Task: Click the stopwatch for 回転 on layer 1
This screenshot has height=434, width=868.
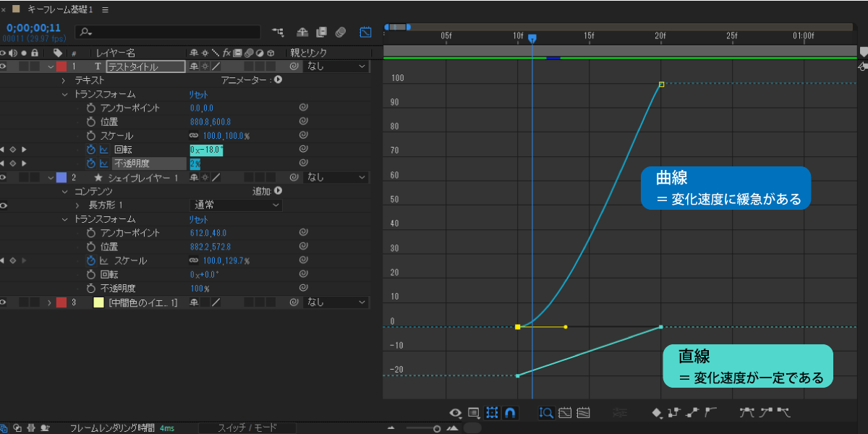Action: click(91, 150)
